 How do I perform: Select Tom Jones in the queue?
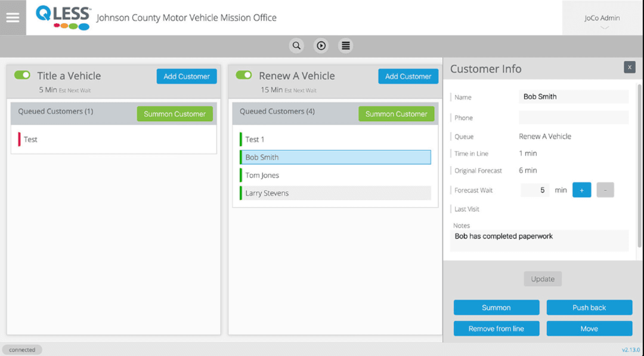(335, 175)
